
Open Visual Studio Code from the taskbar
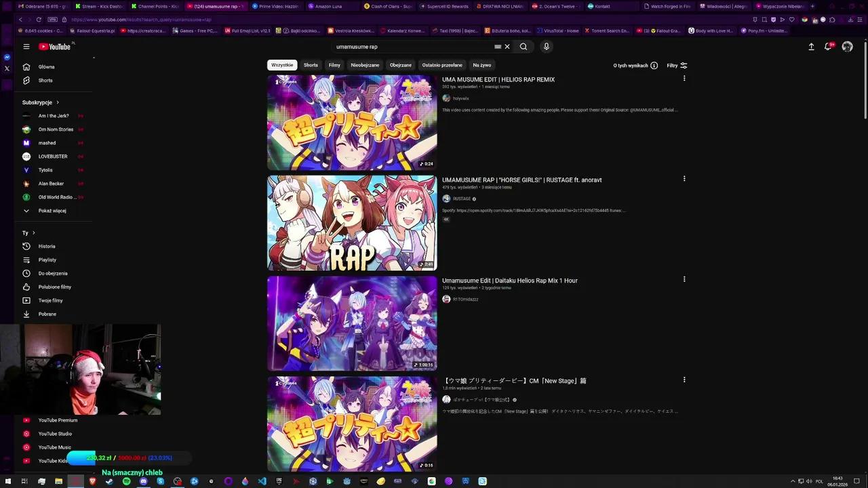click(262, 481)
